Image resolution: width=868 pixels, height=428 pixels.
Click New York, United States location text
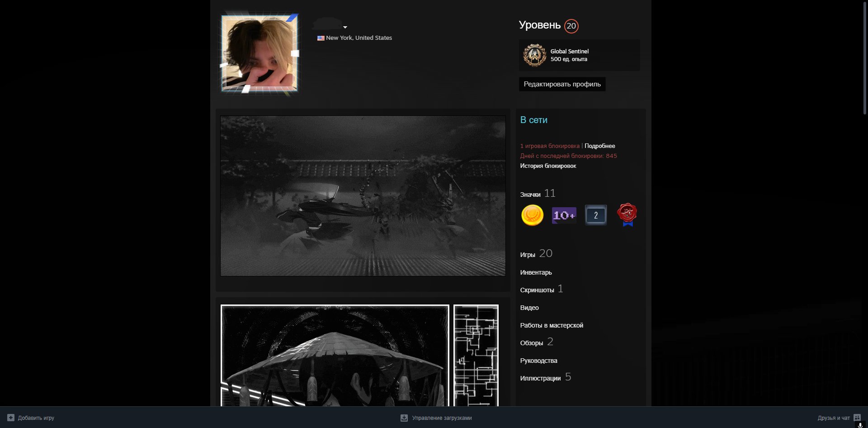(x=359, y=38)
